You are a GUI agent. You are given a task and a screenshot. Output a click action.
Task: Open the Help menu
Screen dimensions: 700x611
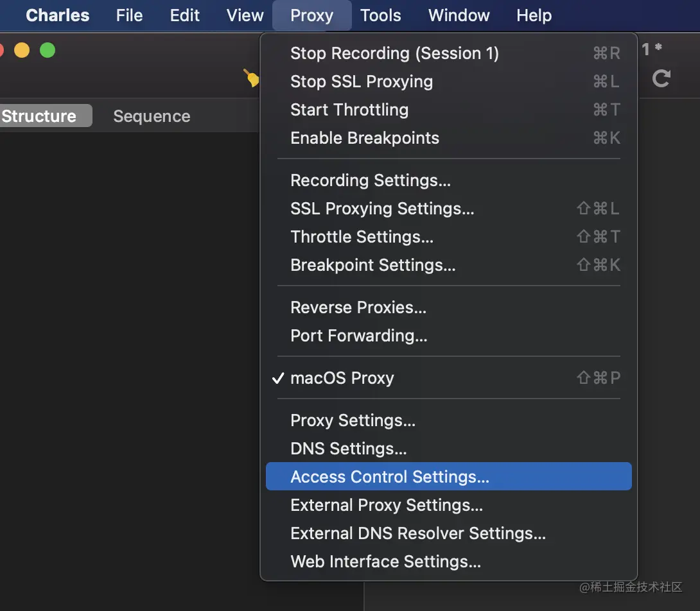tap(534, 15)
